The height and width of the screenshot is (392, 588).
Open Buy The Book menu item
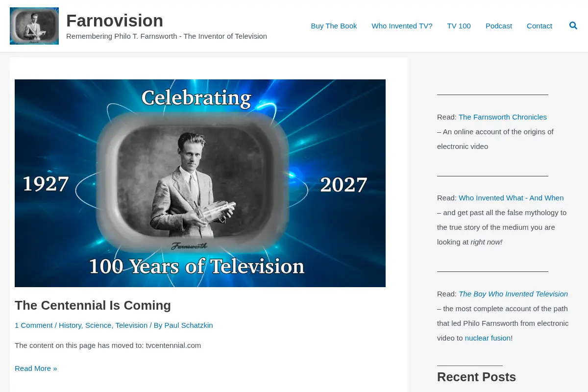[x=334, y=26]
